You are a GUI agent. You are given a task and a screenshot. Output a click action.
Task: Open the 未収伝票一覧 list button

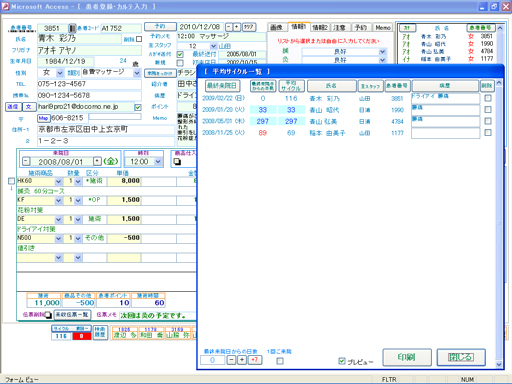coord(72,315)
